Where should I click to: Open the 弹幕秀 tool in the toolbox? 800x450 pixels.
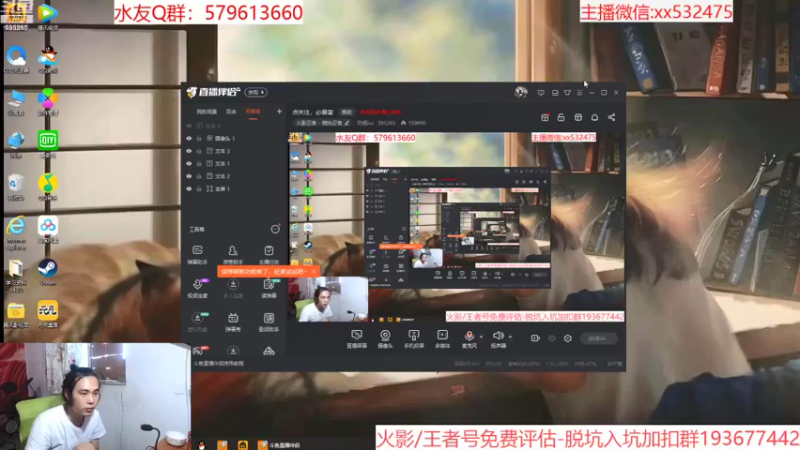(233, 322)
